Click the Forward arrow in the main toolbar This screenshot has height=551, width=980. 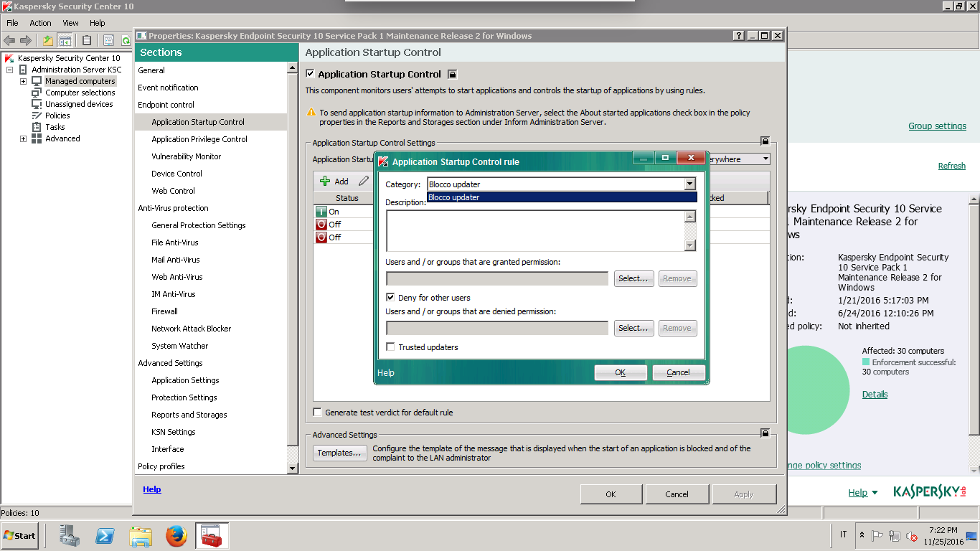(x=26, y=40)
